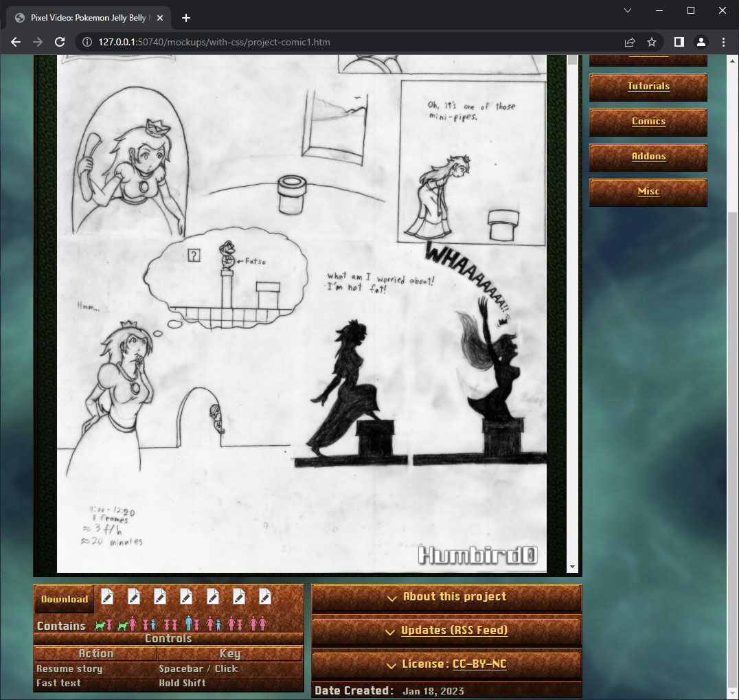Open the browser side panel

click(679, 42)
